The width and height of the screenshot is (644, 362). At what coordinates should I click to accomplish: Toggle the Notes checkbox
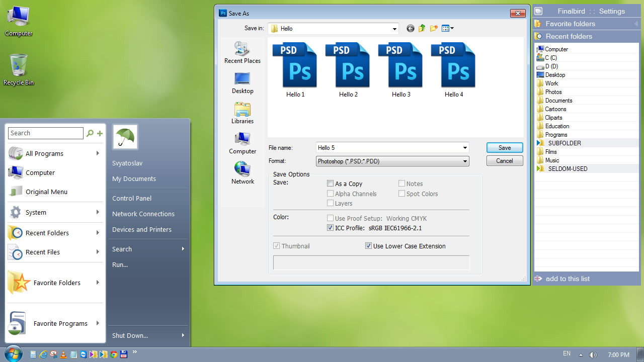point(402,184)
